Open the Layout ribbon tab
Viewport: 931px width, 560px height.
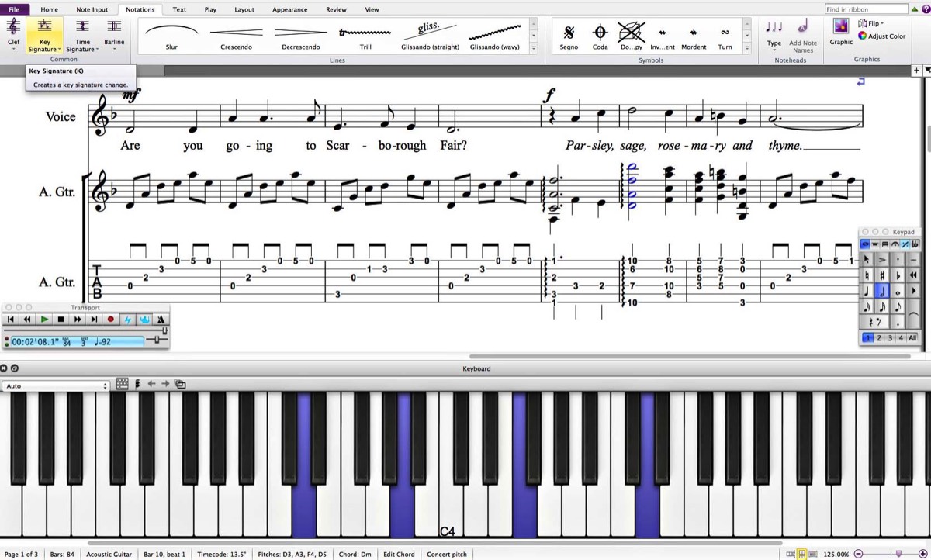point(244,9)
